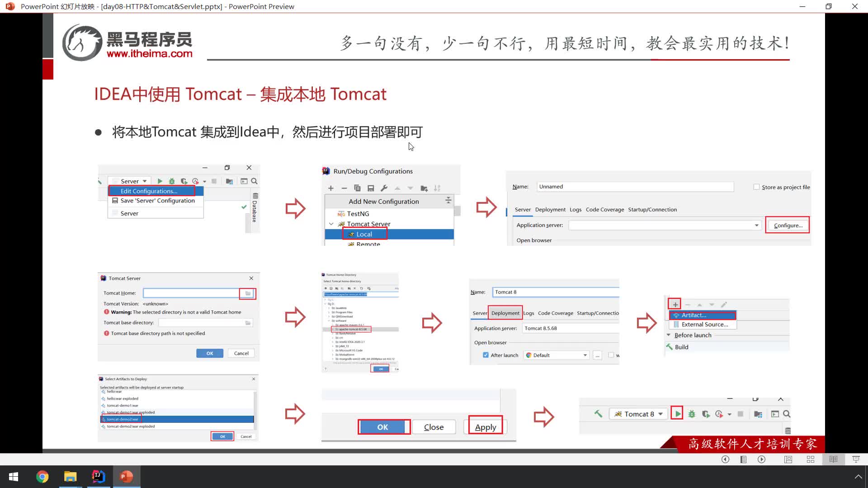Screen dimensions: 868x488
Task: Open Startup/Connection tab in Unnamed configuration
Action: point(652,210)
